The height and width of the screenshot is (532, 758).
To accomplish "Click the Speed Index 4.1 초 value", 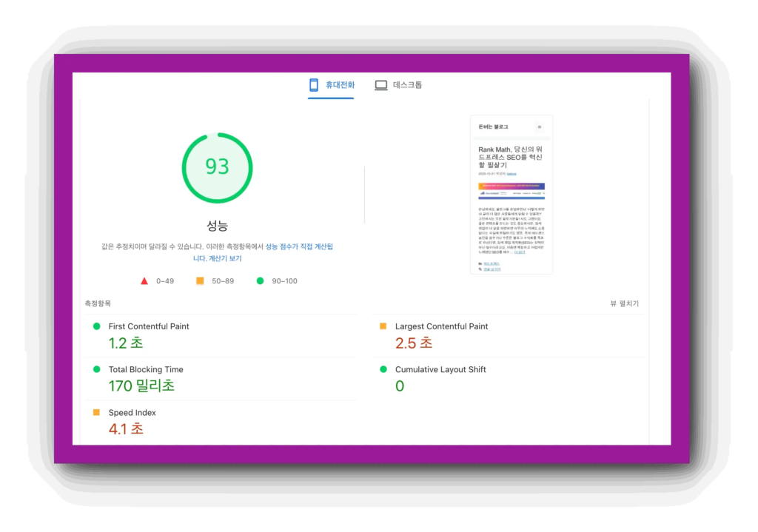I will click(x=126, y=428).
